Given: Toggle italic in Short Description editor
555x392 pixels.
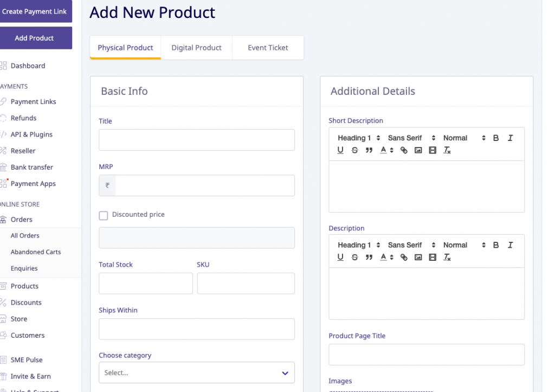Looking at the screenshot, I should point(510,138).
